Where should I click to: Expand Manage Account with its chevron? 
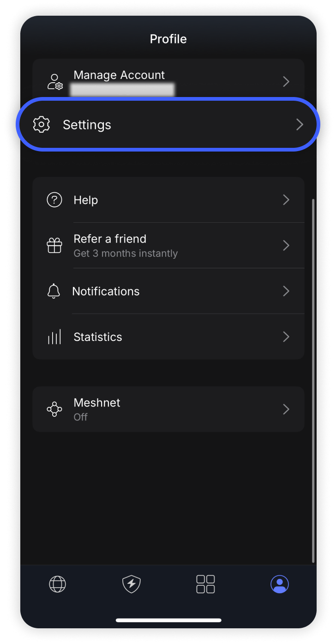[286, 82]
